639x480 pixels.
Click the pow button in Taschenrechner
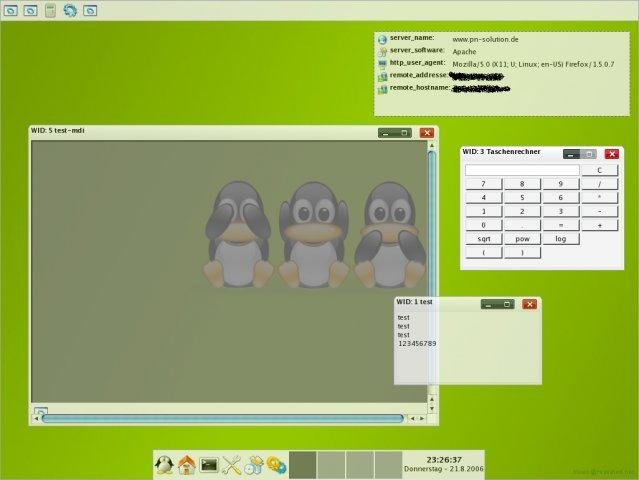coord(522,239)
